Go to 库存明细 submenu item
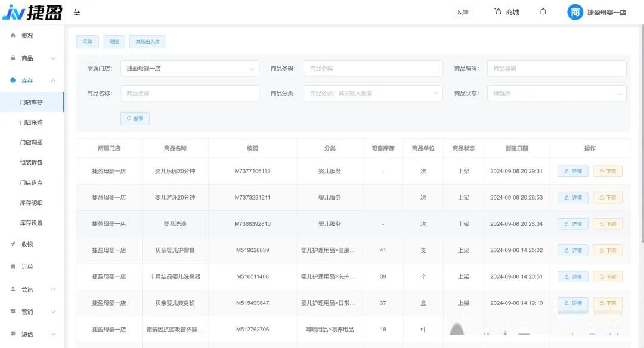This screenshot has width=644, height=348. (x=32, y=203)
